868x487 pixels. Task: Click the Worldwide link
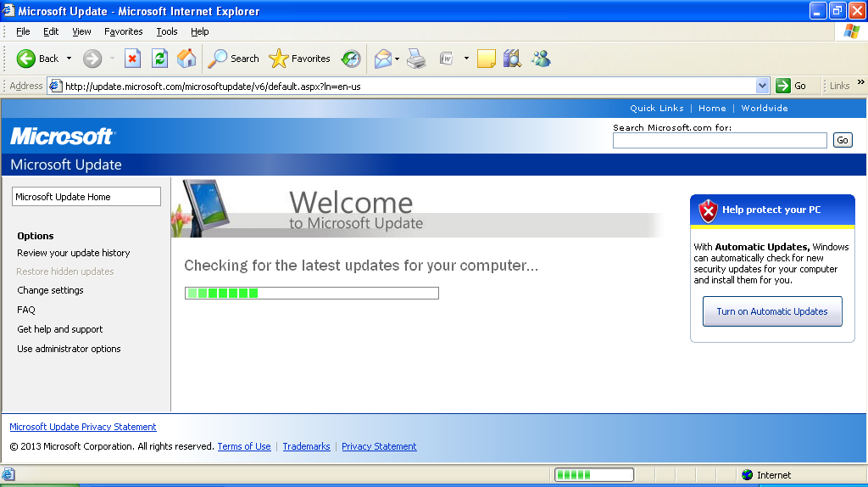[x=765, y=108]
